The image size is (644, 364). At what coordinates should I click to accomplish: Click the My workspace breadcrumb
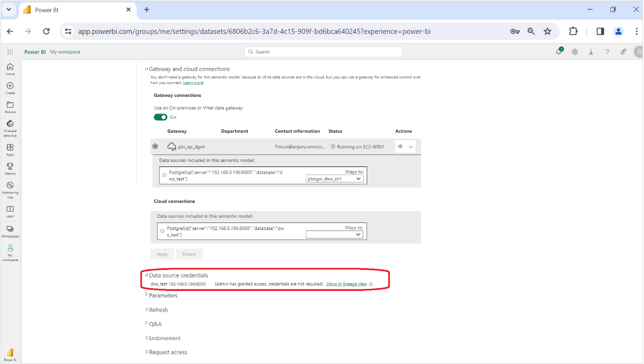[65, 52]
